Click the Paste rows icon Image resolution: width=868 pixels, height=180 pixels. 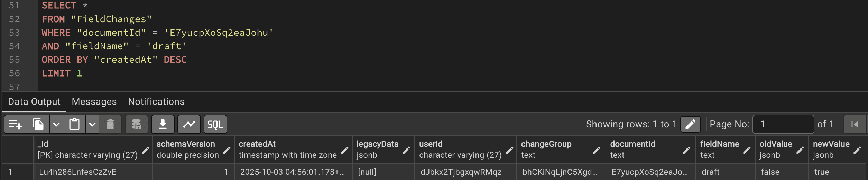[x=74, y=124]
